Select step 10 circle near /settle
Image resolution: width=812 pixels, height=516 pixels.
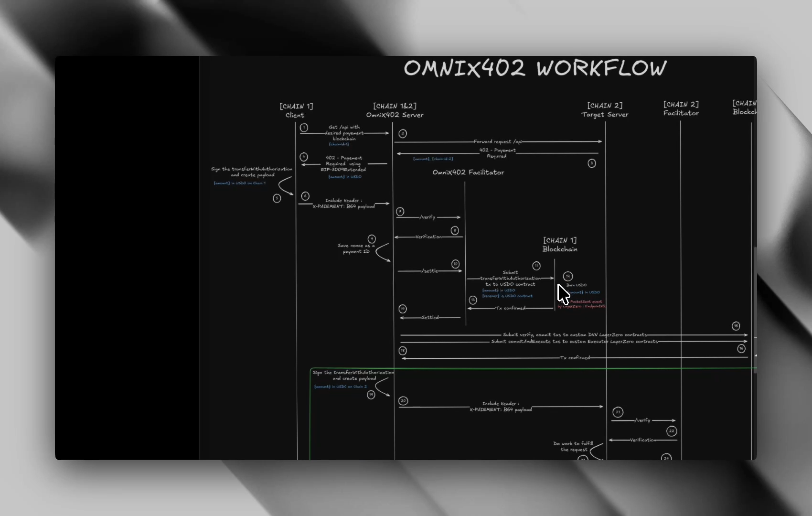coord(455,264)
